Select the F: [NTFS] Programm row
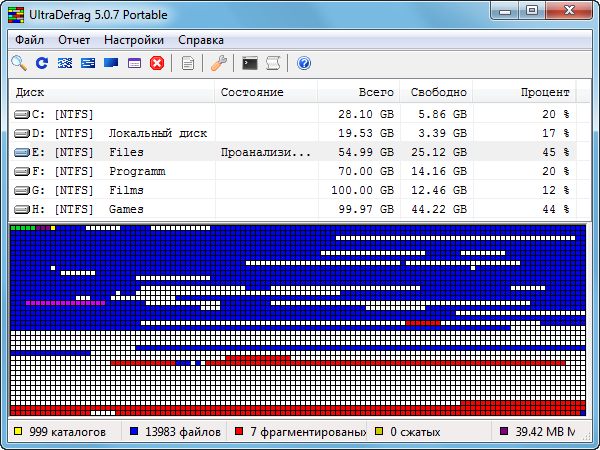This screenshot has height=450, width=600. [x=293, y=171]
